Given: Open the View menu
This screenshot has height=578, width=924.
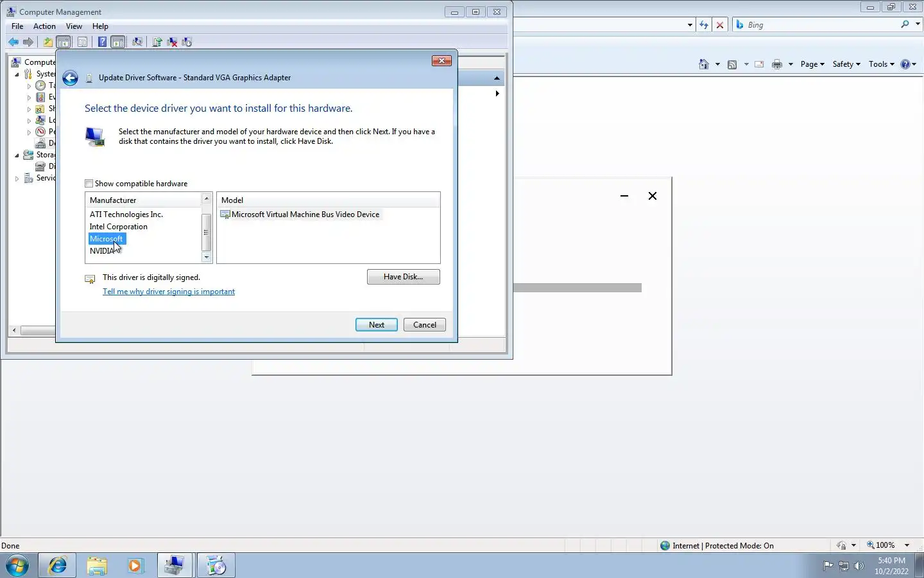Looking at the screenshot, I should 74,26.
